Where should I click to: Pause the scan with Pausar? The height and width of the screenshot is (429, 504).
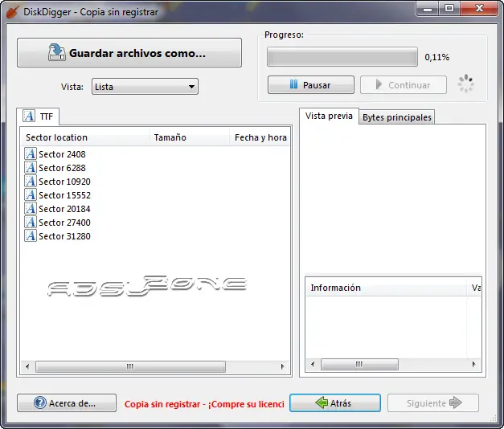coord(311,85)
